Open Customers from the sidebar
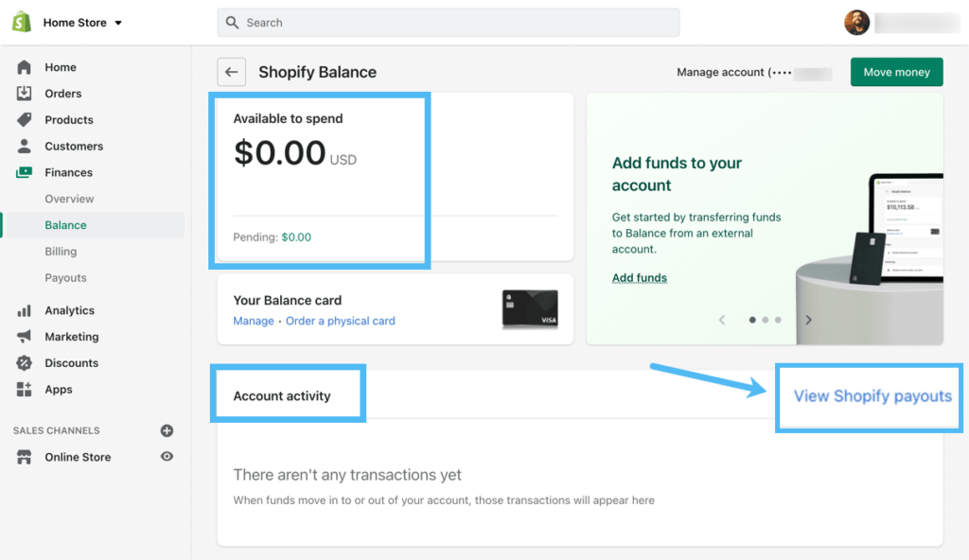Viewport: 969px width, 560px height. tap(73, 147)
